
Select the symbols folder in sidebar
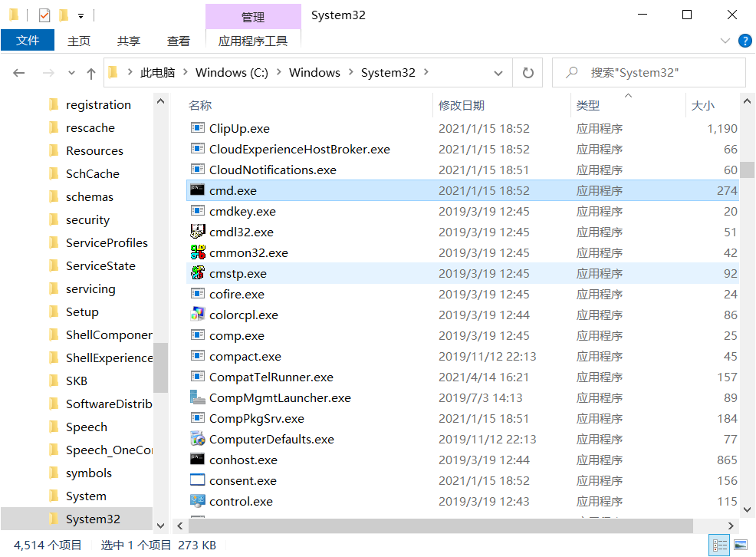tap(89, 473)
